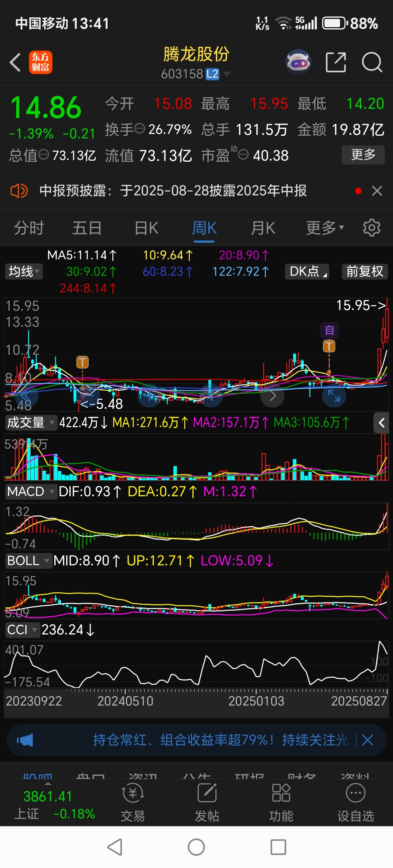Tap the UP:12.71 BOLL value

(x=161, y=561)
